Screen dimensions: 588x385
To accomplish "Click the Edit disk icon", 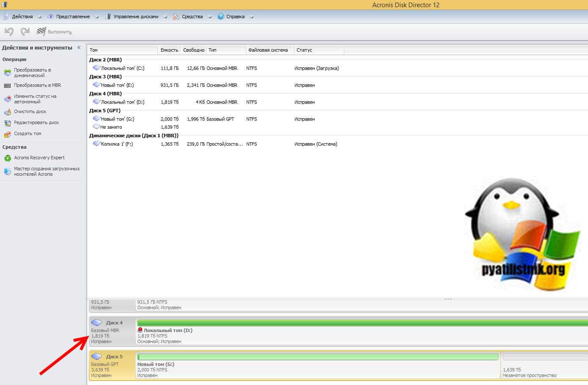I will [7, 123].
